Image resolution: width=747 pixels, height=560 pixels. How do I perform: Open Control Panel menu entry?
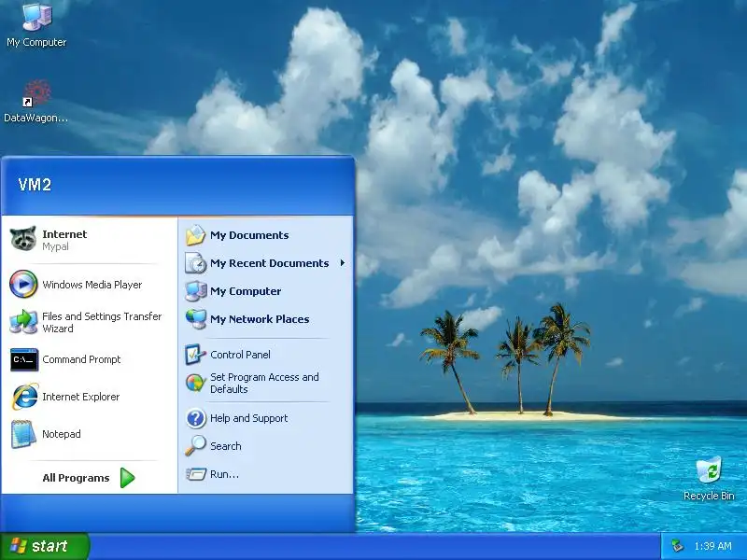click(240, 355)
